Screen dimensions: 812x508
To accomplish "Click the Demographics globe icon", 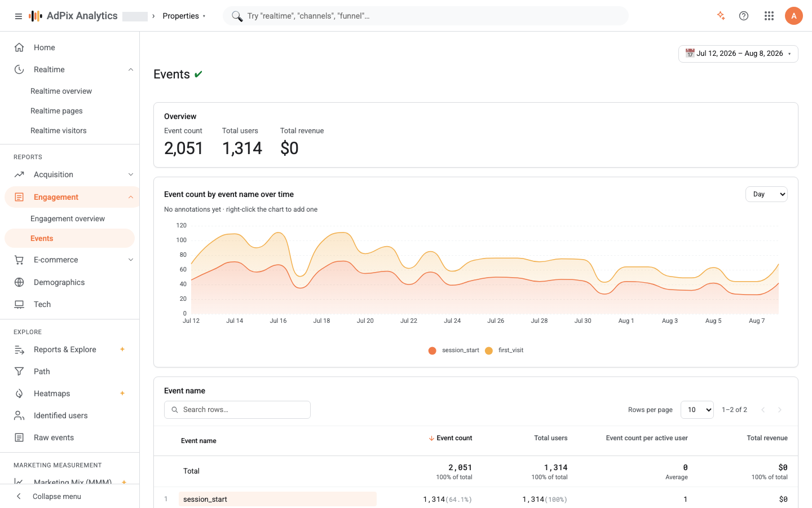I will coord(19,282).
